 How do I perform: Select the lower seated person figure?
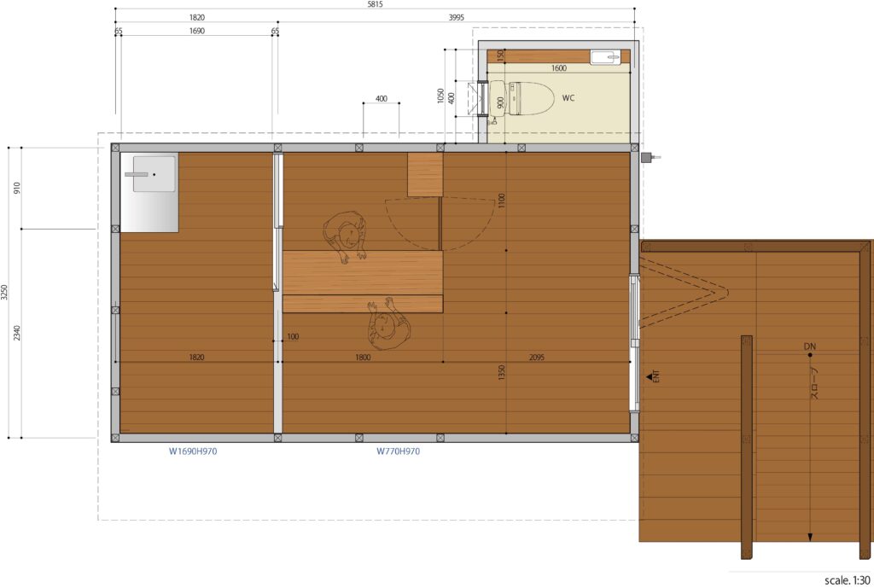click(x=388, y=323)
